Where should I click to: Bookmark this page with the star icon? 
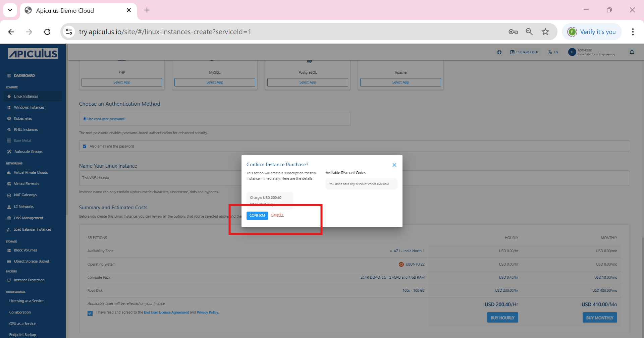click(x=545, y=32)
